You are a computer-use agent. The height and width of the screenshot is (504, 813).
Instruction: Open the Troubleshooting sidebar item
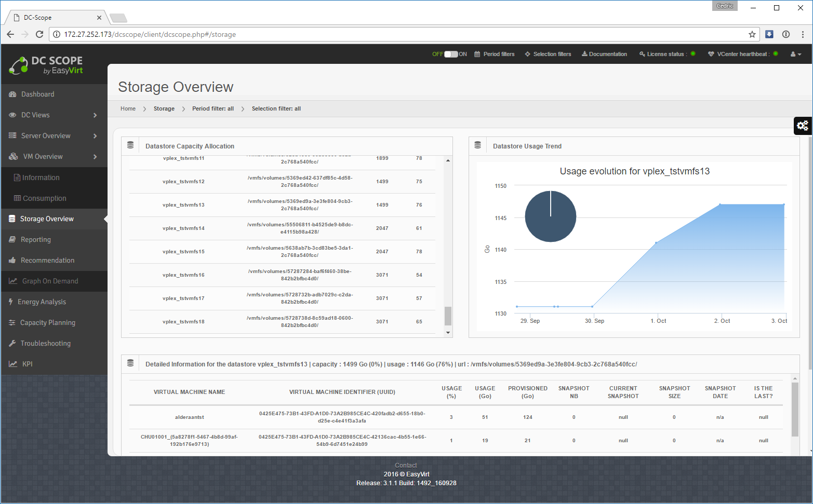point(45,344)
